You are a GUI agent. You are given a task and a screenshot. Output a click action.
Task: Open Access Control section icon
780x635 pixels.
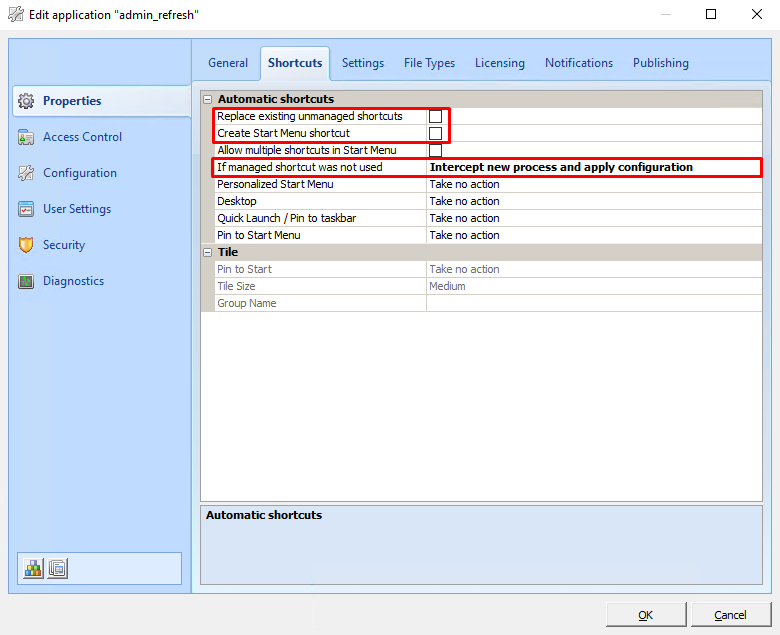tap(26, 137)
